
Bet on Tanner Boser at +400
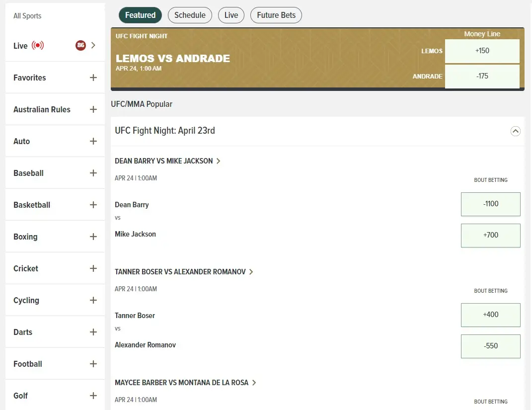pyautogui.click(x=491, y=315)
